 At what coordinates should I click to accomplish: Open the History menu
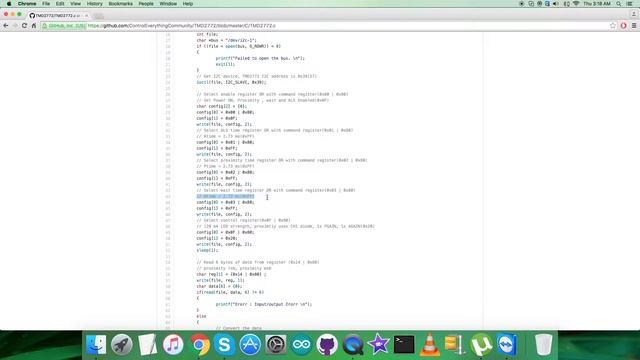95,4
